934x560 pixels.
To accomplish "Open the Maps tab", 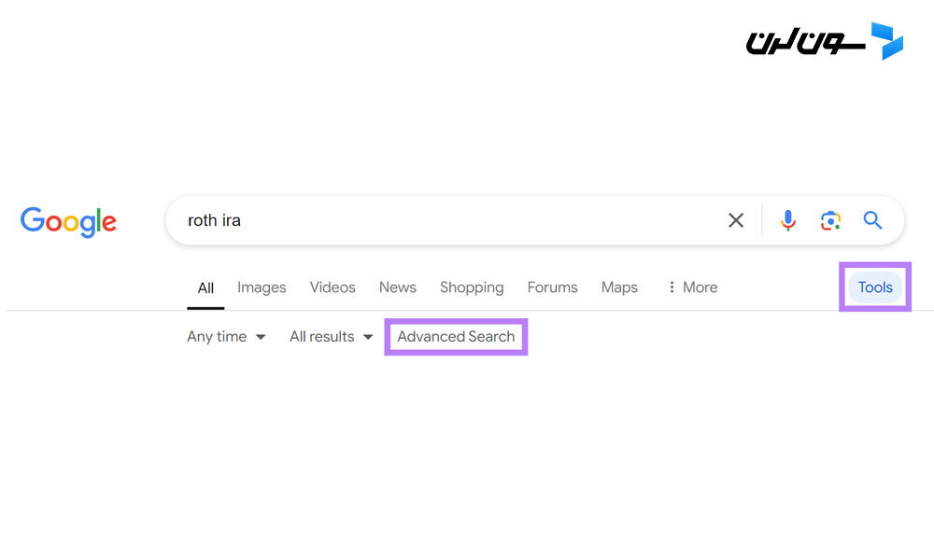I will click(x=619, y=287).
